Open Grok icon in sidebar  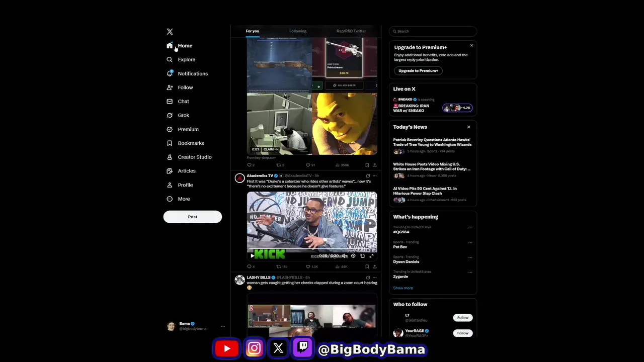point(170,115)
